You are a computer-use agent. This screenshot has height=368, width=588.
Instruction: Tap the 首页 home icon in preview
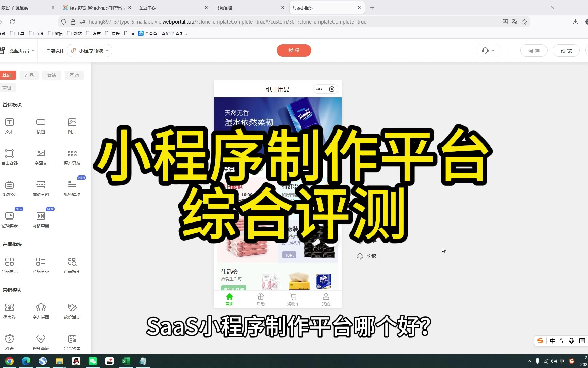[x=230, y=300]
